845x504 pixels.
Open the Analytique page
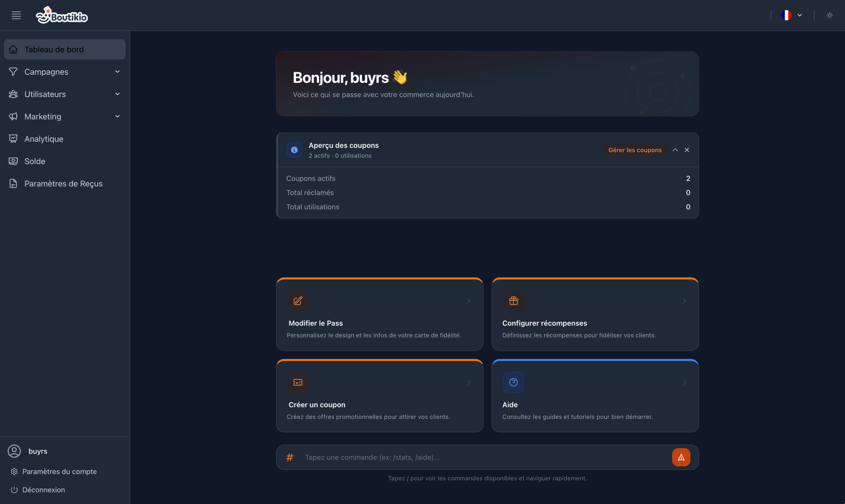44,139
